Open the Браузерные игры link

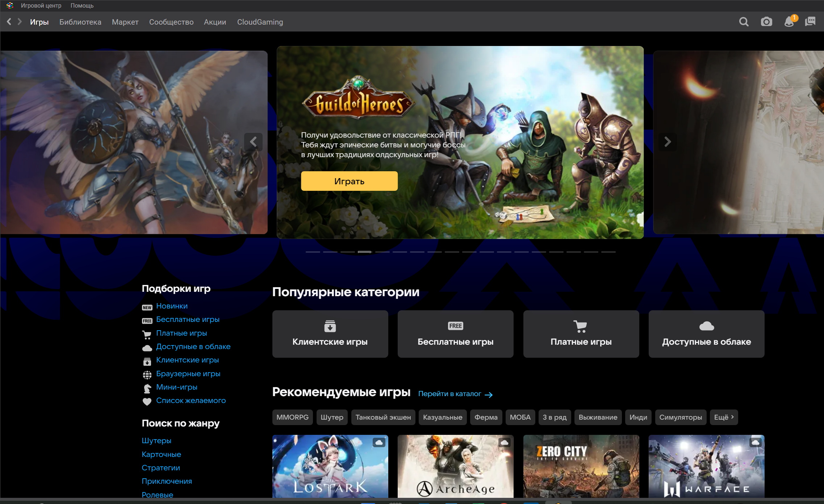[188, 374]
